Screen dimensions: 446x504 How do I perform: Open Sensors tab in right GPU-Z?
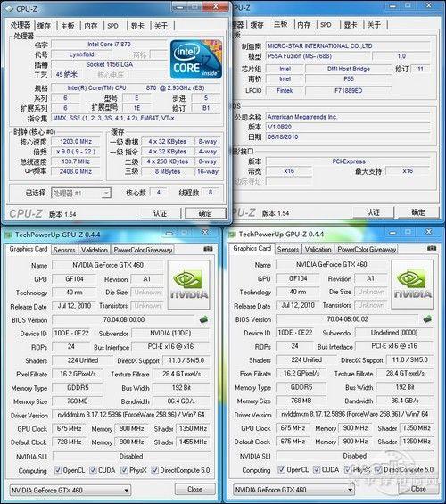[x=288, y=249]
